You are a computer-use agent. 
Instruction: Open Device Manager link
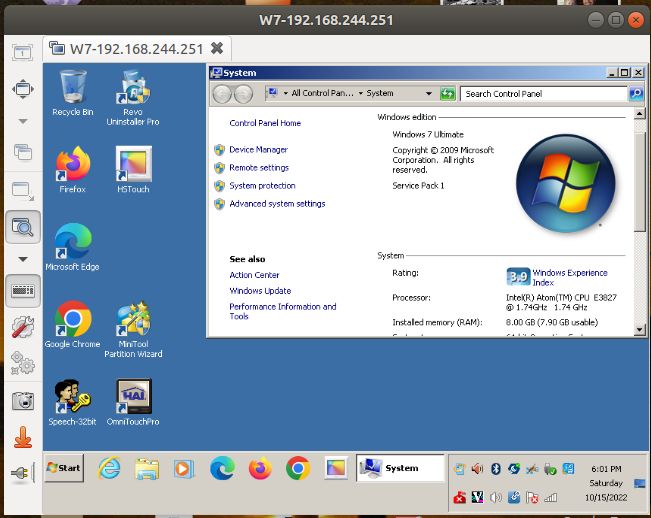pyautogui.click(x=258, y=150)
